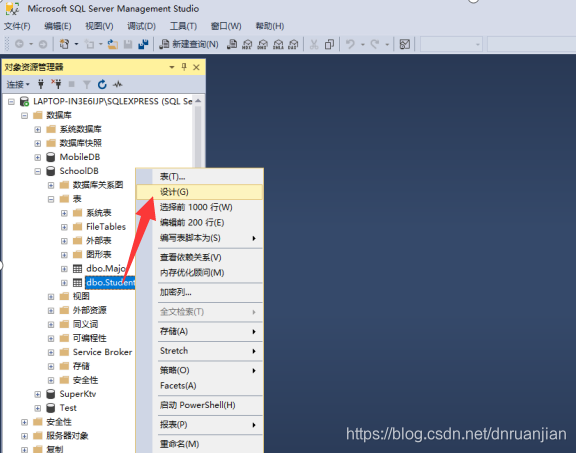
Task: Expand the FileTables folder
Action: (x=64, y=227)
